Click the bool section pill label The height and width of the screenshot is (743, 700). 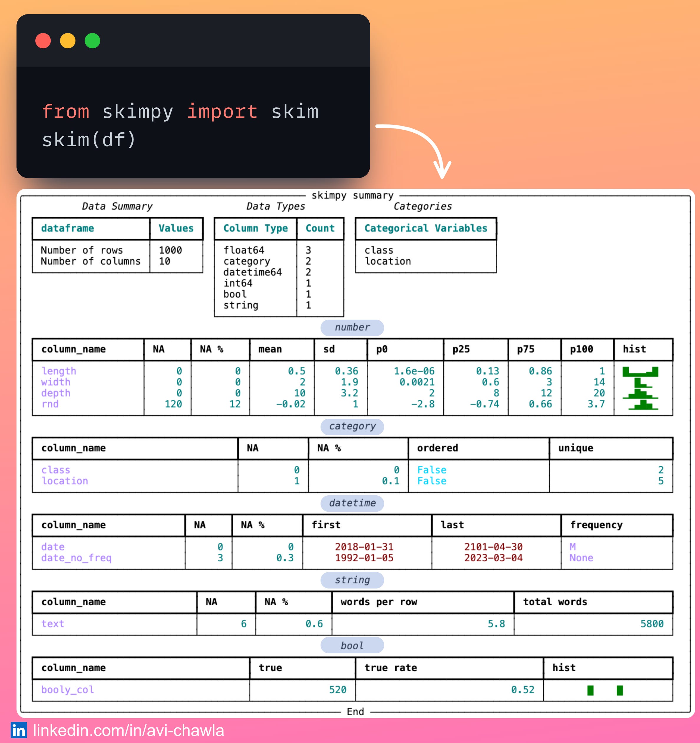(x=352, y=645)
